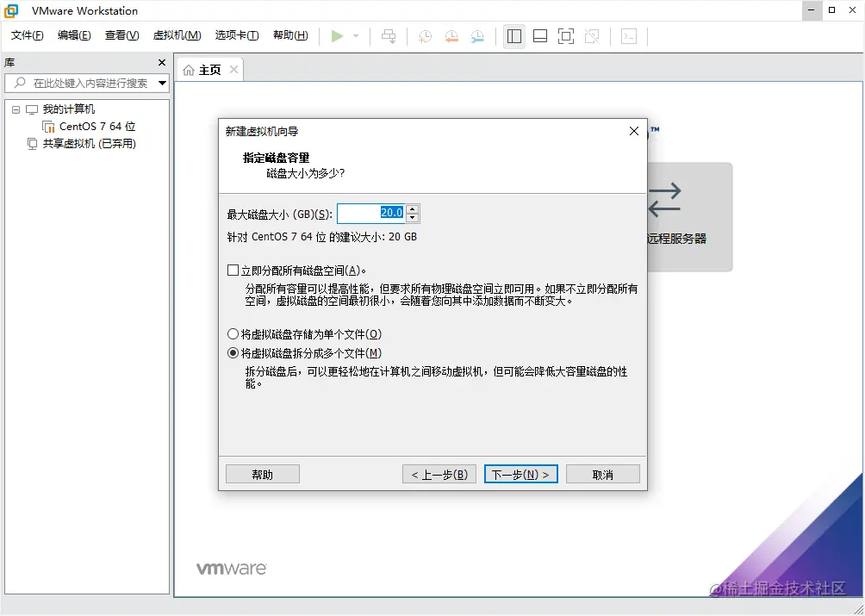
Task: Open the 文件(F) menu
Action: (x=27, y=35)
